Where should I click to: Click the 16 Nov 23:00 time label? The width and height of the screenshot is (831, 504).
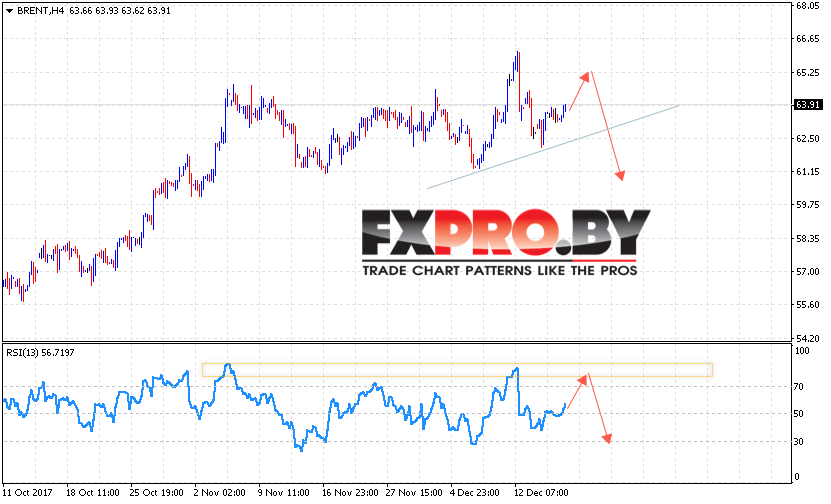pos(350,493)
